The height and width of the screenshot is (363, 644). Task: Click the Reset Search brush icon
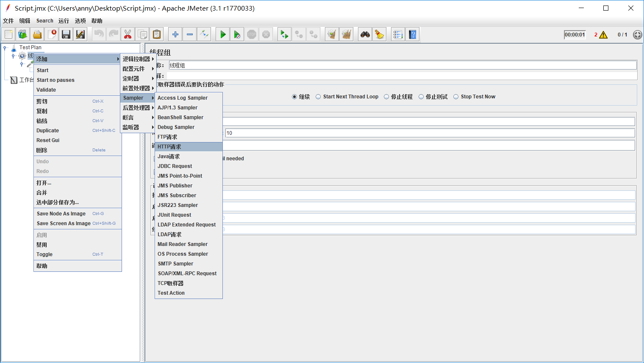click(x=380, y=34)
